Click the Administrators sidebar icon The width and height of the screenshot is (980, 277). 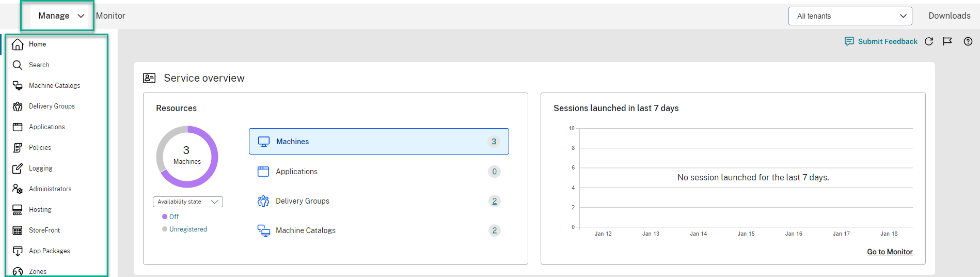[x=18, y=189]
